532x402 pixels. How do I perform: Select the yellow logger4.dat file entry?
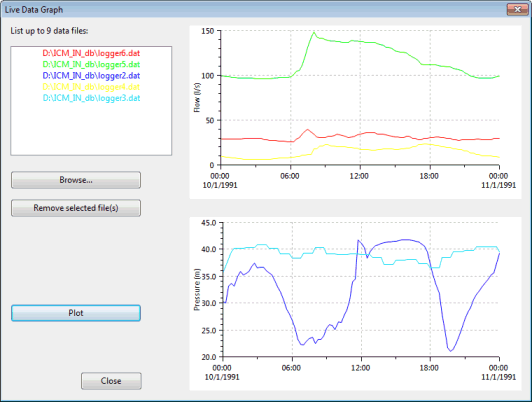point(91,87)
